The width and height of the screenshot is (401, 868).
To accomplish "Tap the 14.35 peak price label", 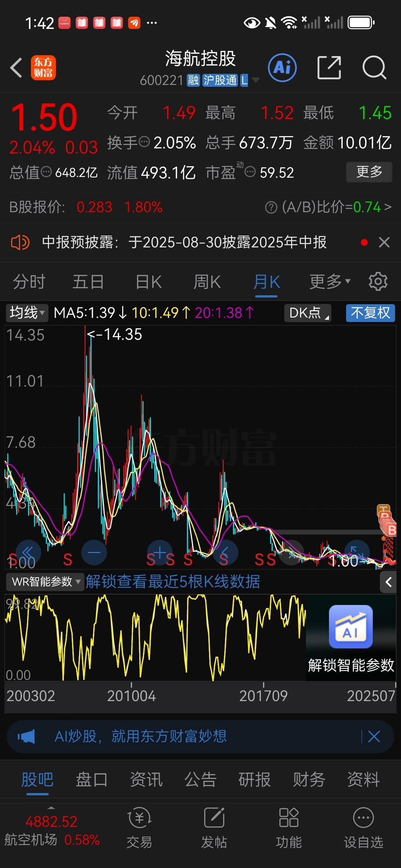I will [x=115, y=335].
